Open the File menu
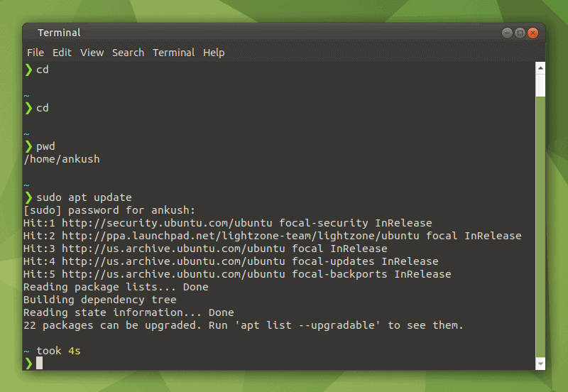The width and height of the screenshot is (568, 392). point(35,53)
